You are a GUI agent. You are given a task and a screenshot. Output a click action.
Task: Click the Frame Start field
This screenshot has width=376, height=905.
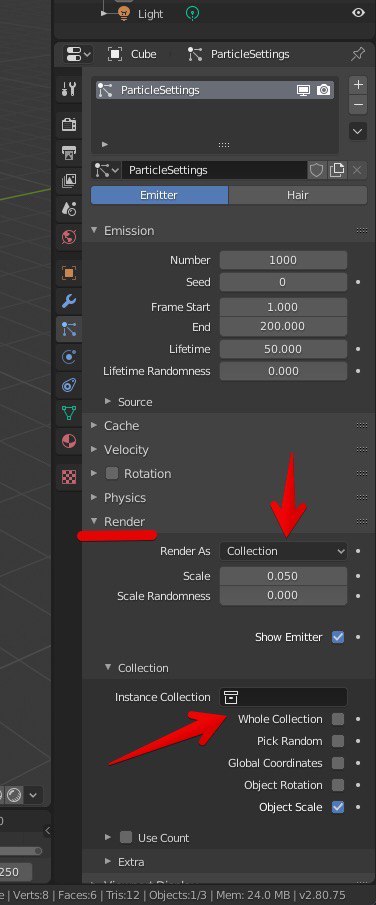pyautogui.click(x=283, y=307)
